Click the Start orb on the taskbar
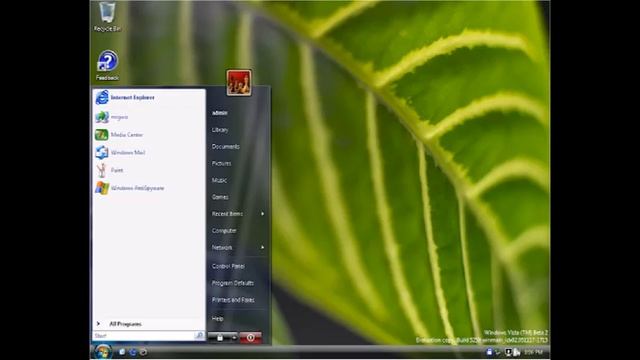The image size is (640, 360). 102,351
